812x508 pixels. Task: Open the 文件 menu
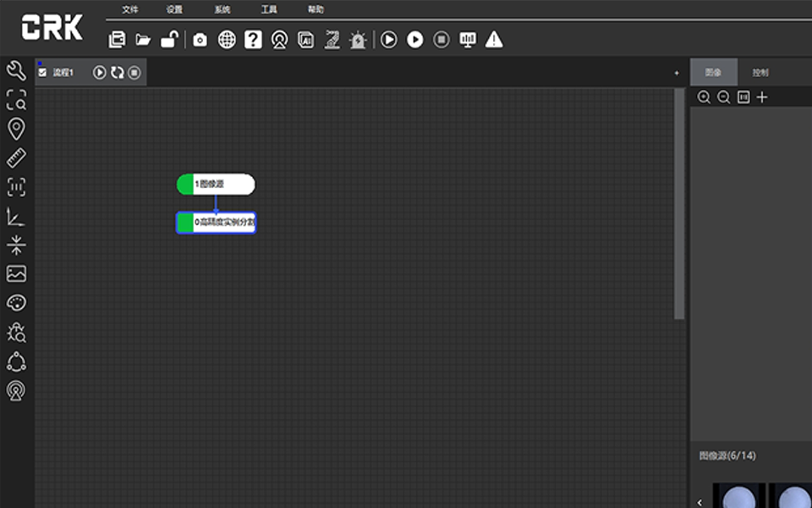pyautogui.click(x=129, y=10)
